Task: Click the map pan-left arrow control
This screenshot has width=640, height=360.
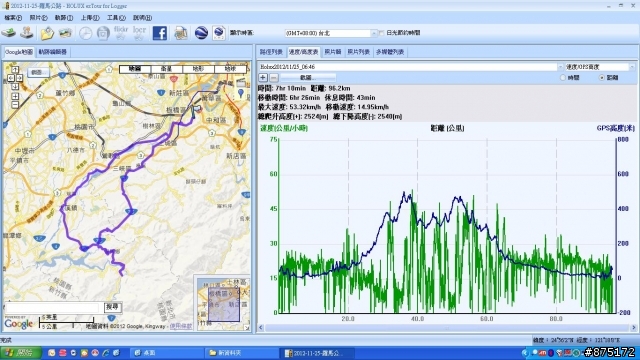Action: tap(11, 78)
